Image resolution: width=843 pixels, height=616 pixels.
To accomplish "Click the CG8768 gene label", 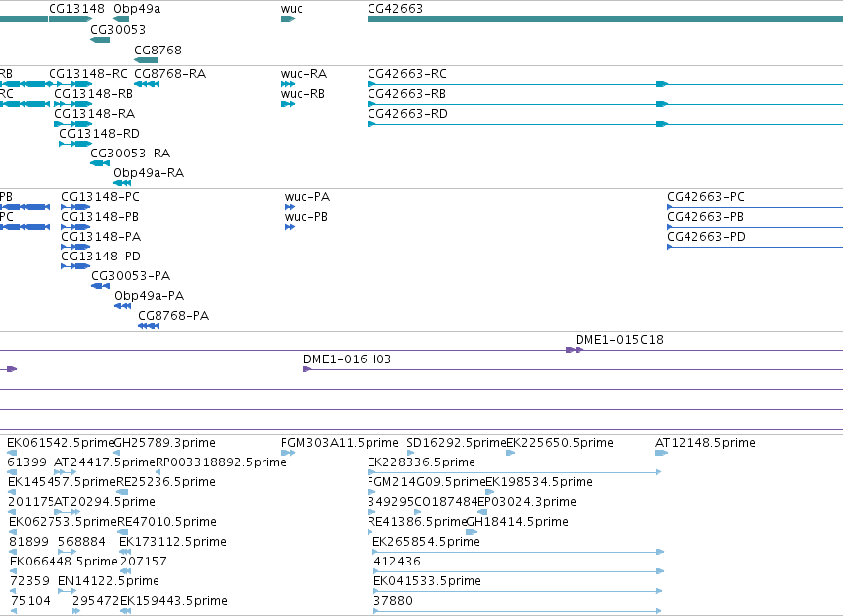I will pos(158,50).
